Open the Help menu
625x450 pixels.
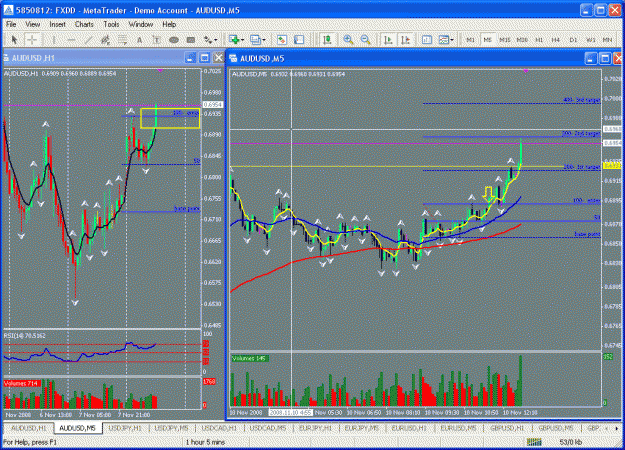coord(169,24)
